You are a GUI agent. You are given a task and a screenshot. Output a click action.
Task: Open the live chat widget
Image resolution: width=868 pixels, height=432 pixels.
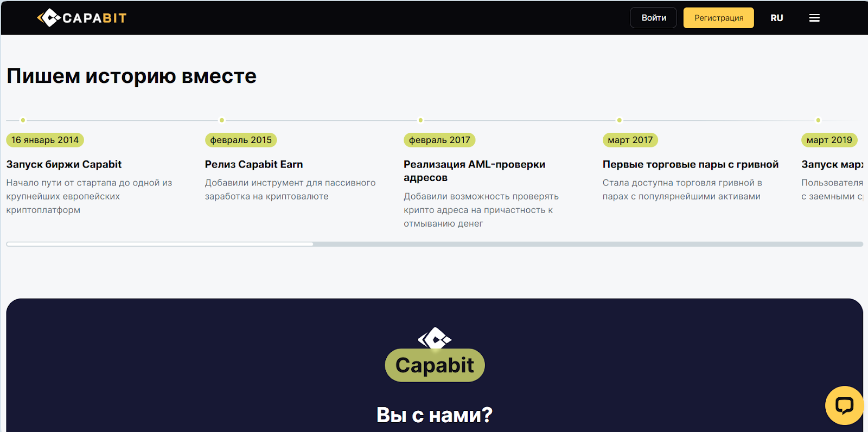click(844, 405)
